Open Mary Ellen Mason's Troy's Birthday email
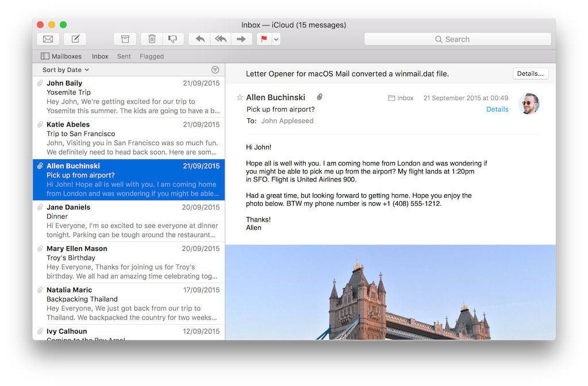 click(x=129, y=263)
